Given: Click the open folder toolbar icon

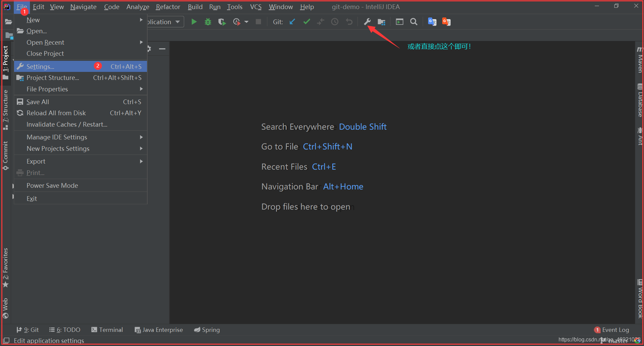Looking at the screenshot, I should click(x=8, y=22).
